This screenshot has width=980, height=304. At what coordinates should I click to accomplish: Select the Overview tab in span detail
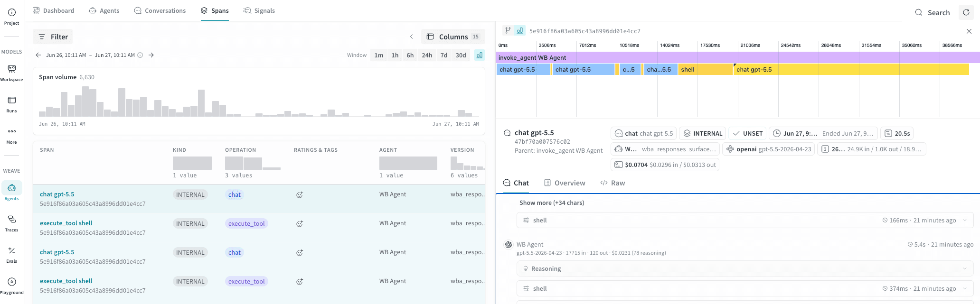coord(565,183)
